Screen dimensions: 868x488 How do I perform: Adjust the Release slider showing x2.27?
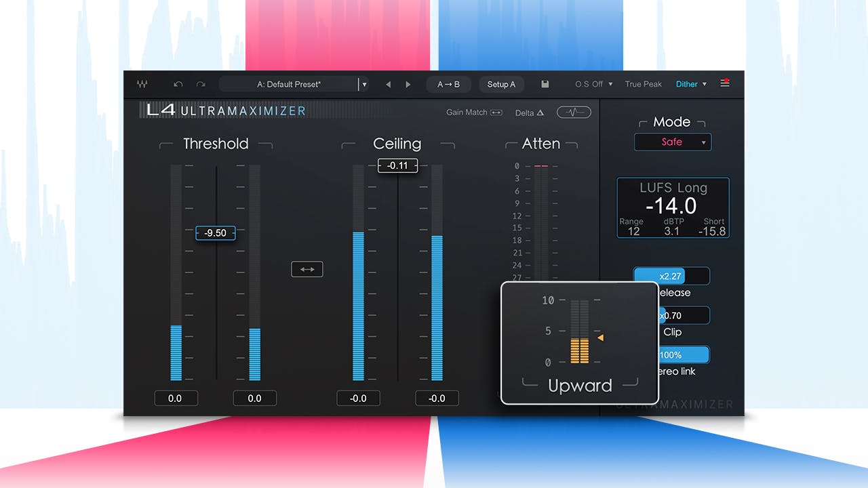pyautogui.click(x=671, y=276)
